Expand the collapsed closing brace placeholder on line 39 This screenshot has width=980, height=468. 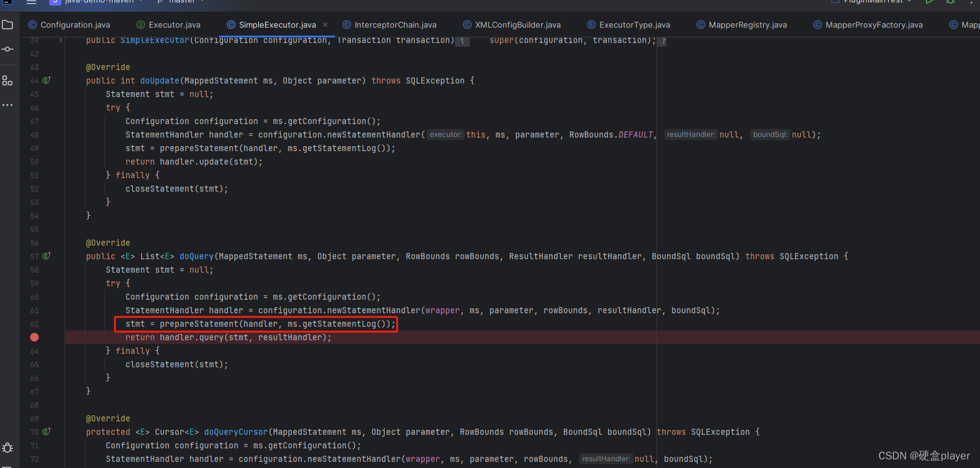[663, 41]
